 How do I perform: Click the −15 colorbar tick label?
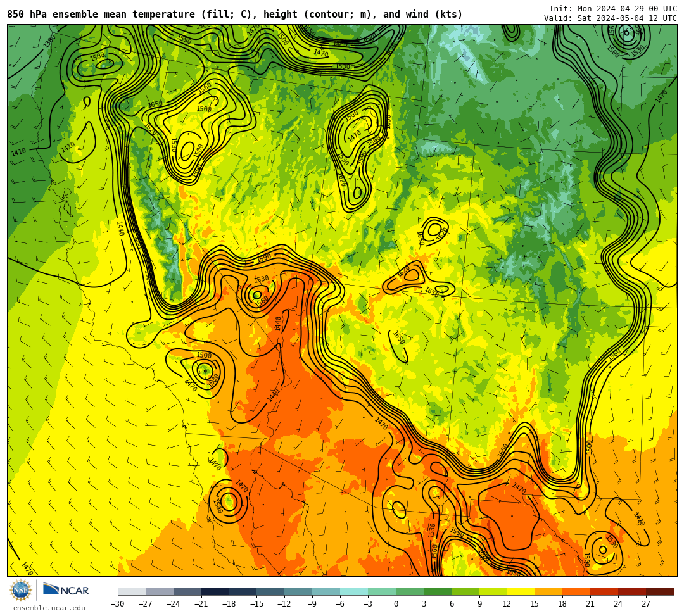[x=257, y=604]
